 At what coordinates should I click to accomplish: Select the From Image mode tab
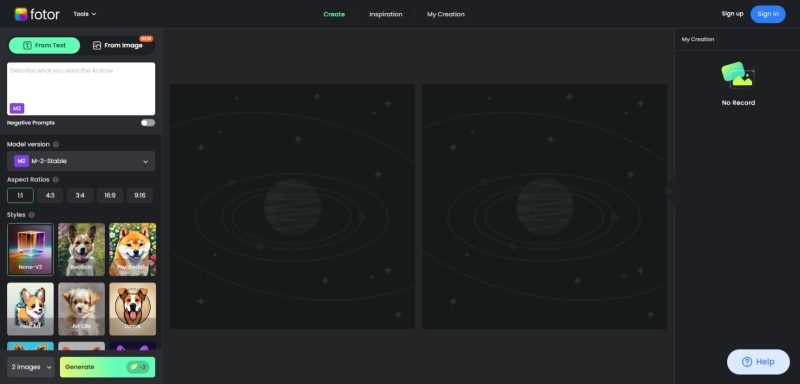[118, 45]
